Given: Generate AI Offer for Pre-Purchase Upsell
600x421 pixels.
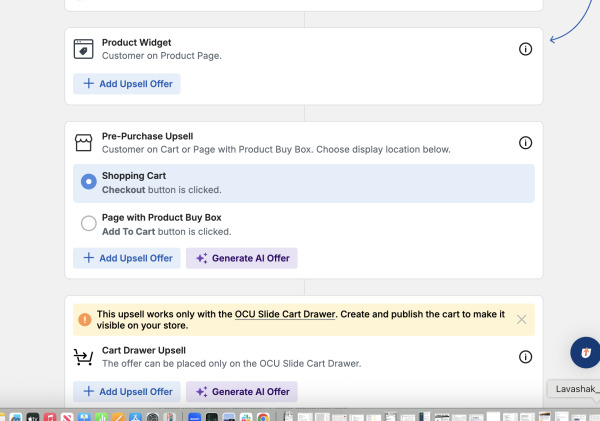Looking at the screenshot, I should 242,258.
